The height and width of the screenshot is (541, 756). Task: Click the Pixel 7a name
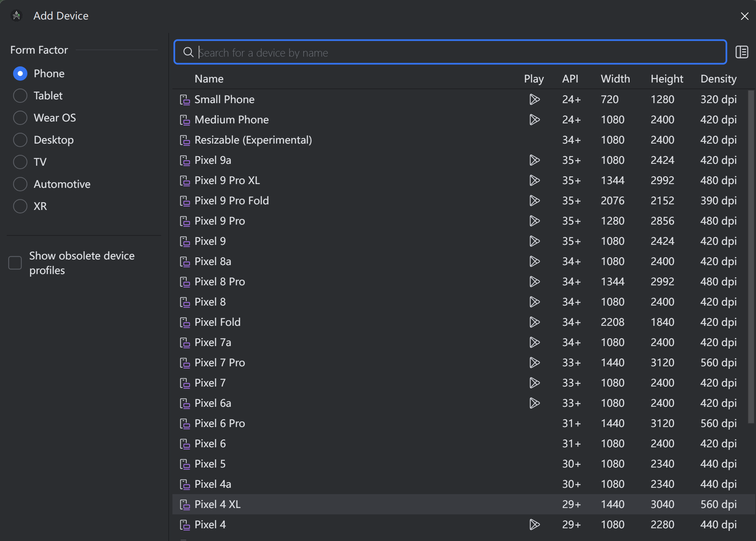[x=213, y=342]
